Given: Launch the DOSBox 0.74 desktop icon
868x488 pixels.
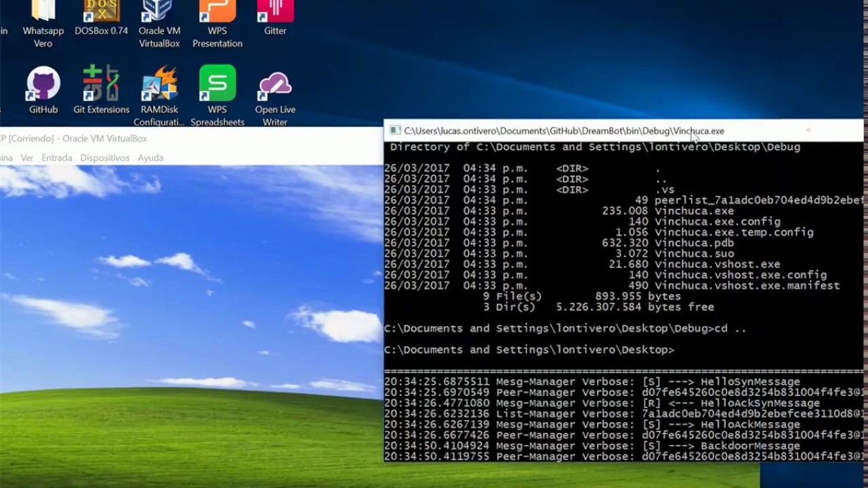Looking at the screenshot, I should pos(101,18).
